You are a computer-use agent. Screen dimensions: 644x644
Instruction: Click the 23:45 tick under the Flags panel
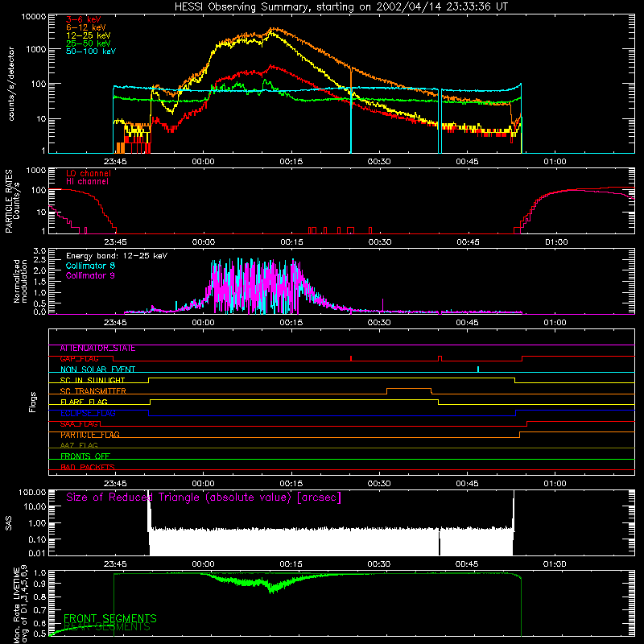[x=115, y=484]
